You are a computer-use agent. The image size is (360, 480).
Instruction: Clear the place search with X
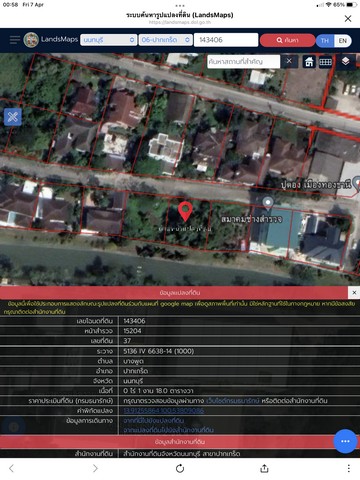tap(289, 61)
